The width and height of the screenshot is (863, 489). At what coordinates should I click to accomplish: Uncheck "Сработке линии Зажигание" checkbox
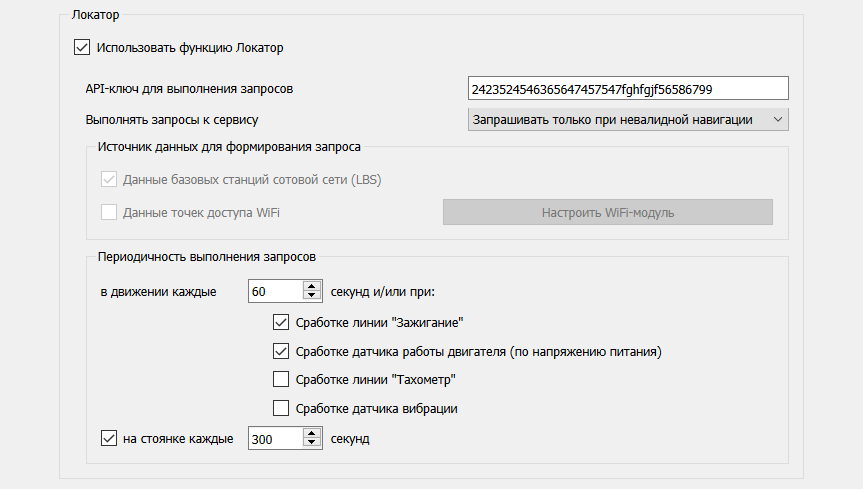(x=281, y=323)
